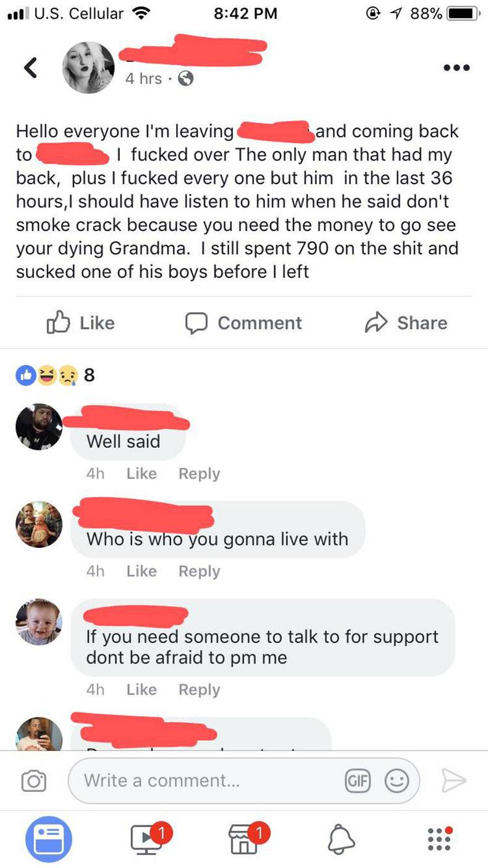Share the post using Share button

tap(406, 323)
